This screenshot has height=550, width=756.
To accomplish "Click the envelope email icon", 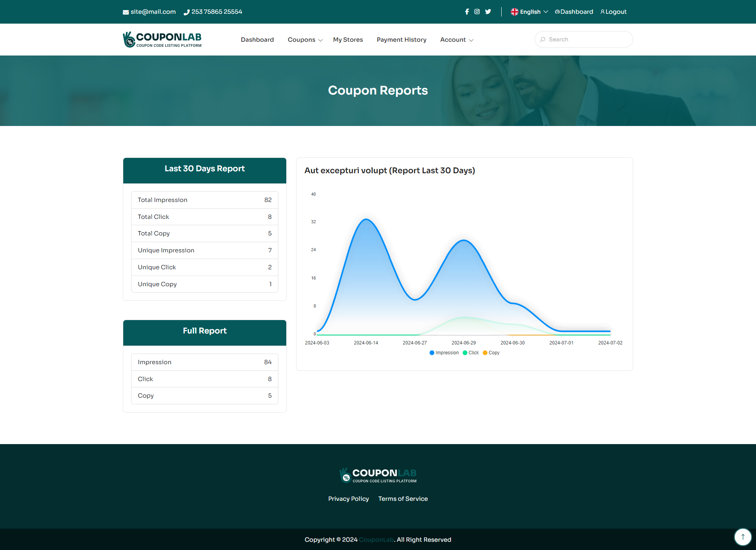I will [x=126, y=12].
